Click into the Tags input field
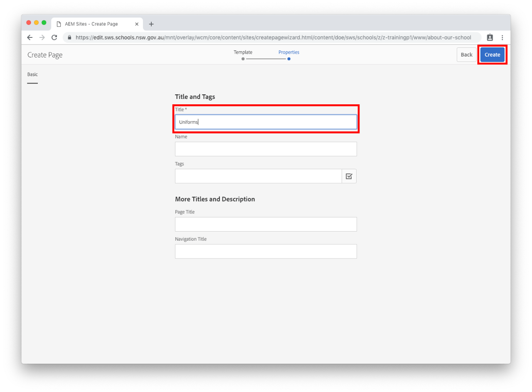 [259, 176]
